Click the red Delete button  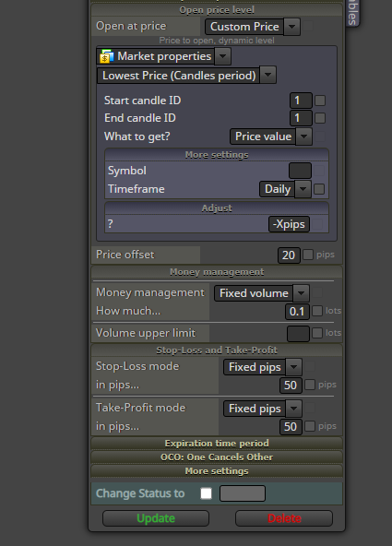tap(284, 518)
